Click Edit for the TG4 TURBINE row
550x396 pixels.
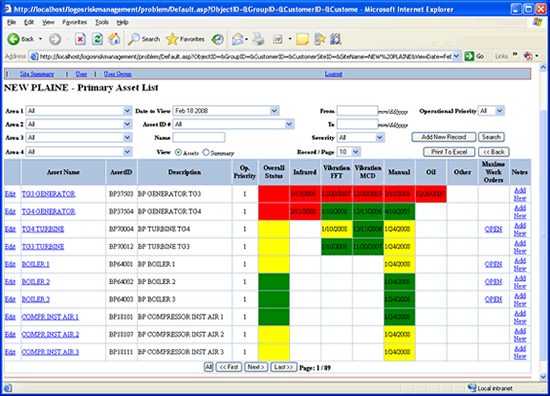pos(10,229)
